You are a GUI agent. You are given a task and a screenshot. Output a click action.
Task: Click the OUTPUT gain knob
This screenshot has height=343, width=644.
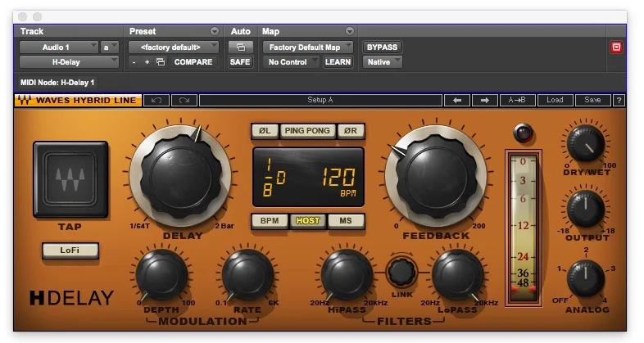click(x=586, y=210)
